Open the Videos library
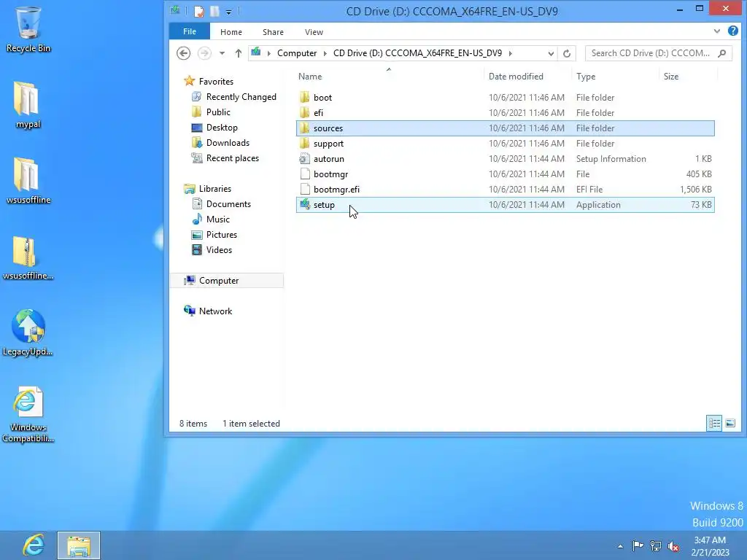 (219, 249)
